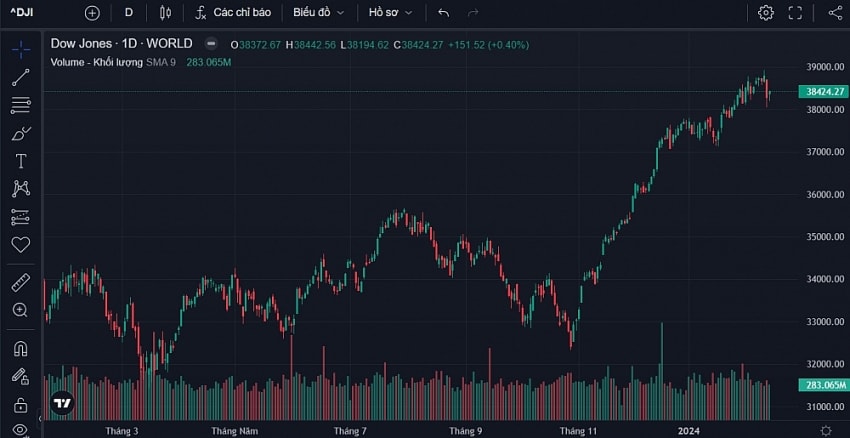Select the crosshair cursor tool

(21, 49)
